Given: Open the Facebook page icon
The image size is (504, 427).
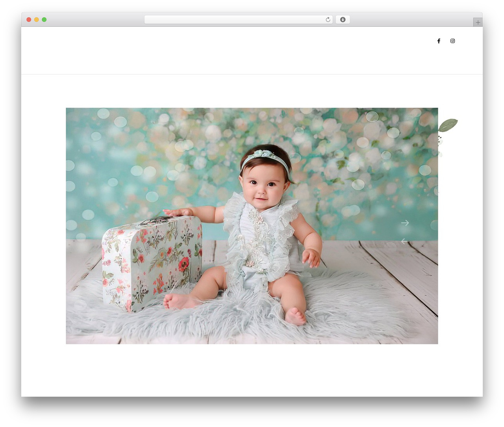Looking at the screenshot, I should [x=439, y=41].
